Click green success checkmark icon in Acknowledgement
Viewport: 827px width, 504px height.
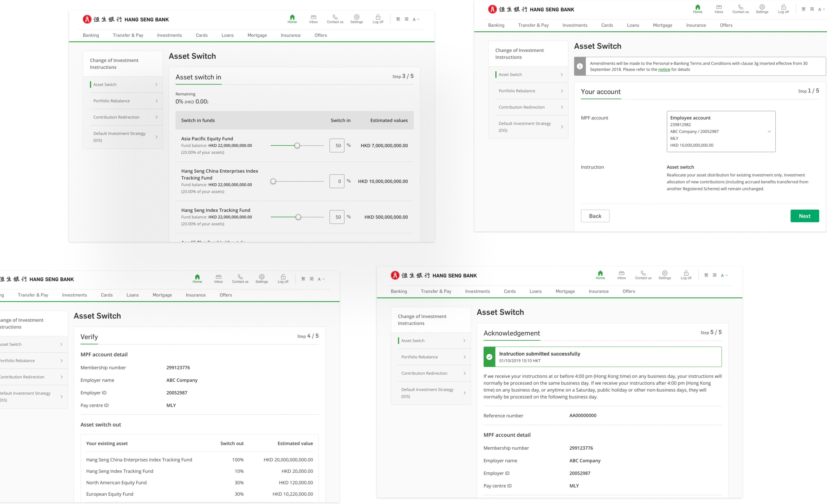[x=489, y=357]
